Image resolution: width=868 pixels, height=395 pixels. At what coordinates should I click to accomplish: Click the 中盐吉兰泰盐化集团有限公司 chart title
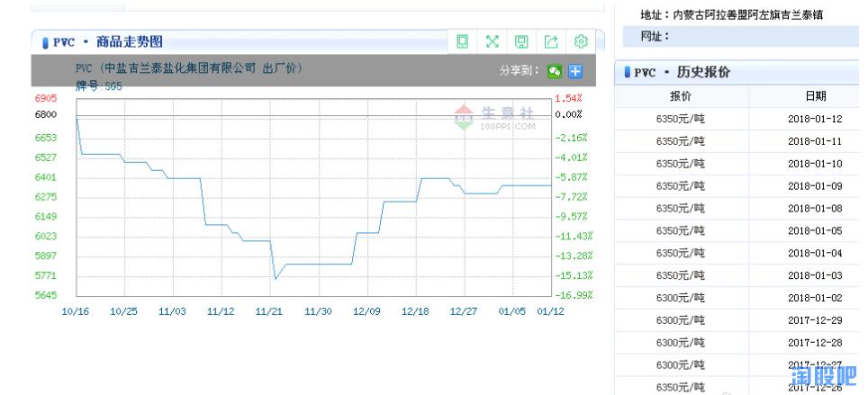(189, 68)
